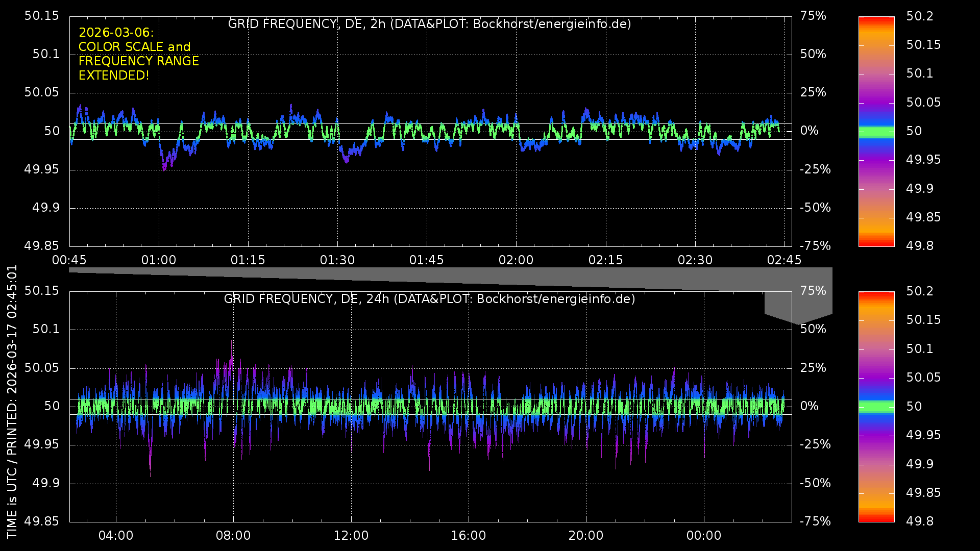This screenshot has width=980, height=551.
Task: Click the 00:00 label on lower chart
Action: (x=703, y=536)
